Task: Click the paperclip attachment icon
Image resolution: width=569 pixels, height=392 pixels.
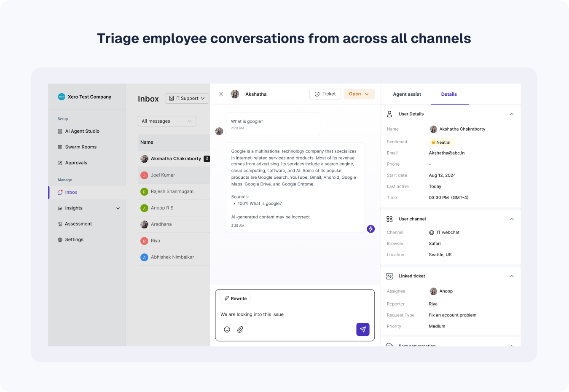Action: [240, 330]
